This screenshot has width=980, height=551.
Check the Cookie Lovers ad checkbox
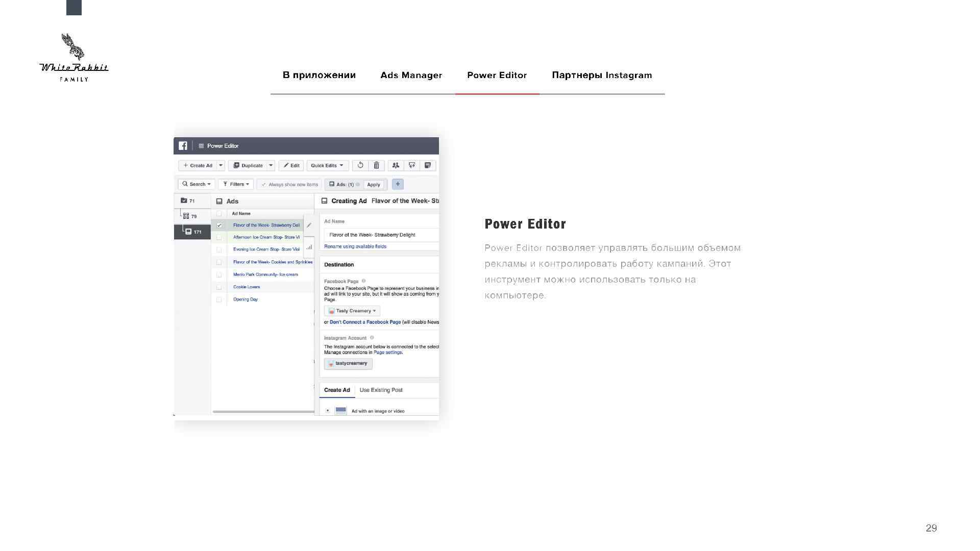219,287
